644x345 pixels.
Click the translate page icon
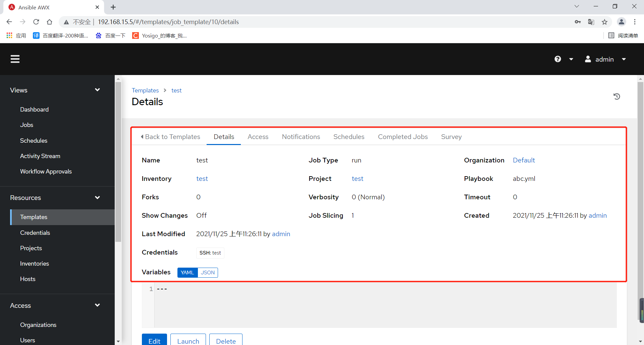point(591,22)
